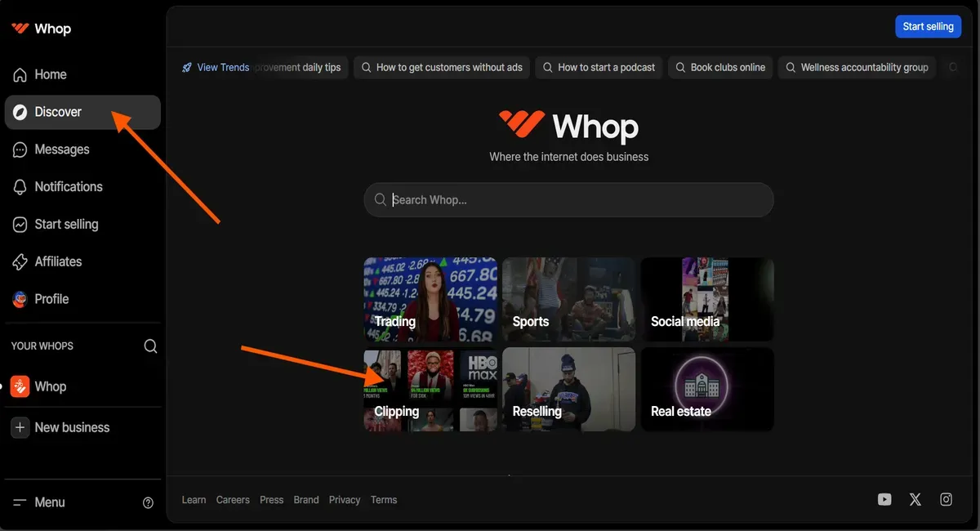
Task: Expand the Menu at the bottom
Action: pyautogui.click(x=48, y=502)
